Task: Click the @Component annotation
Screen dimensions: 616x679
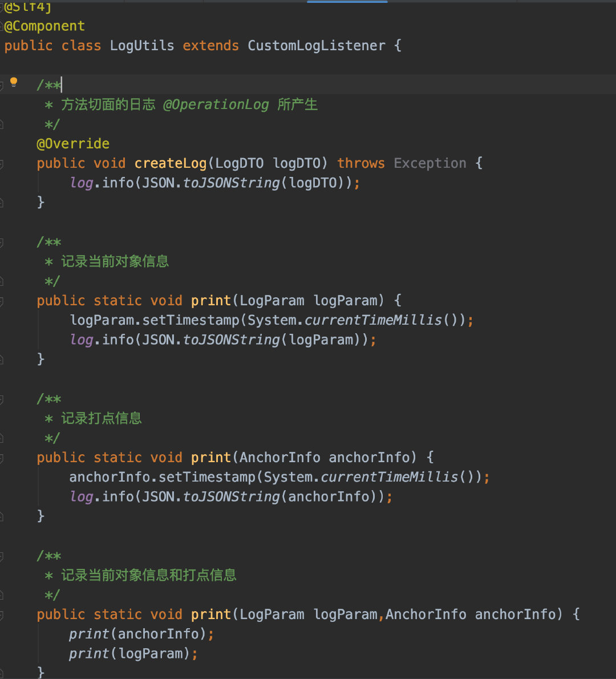Action: point(44,26)
